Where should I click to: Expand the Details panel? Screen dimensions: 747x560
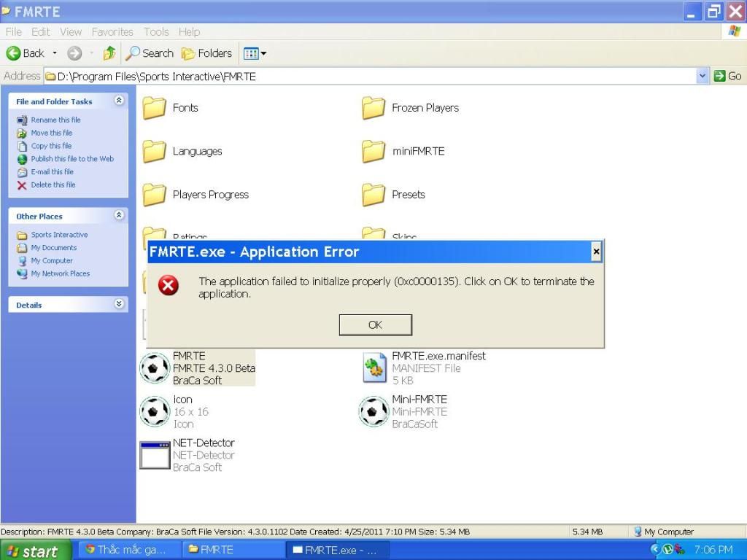[119, 303]
